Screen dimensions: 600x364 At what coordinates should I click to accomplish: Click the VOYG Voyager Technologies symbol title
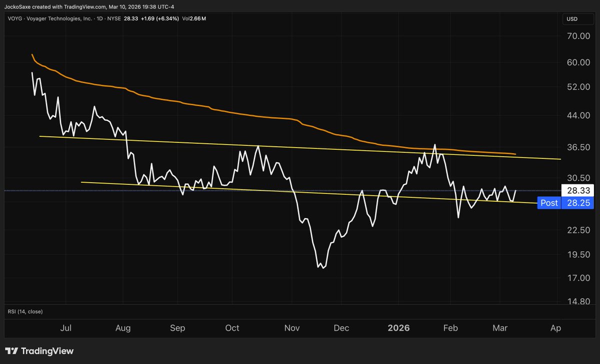click(x=51, y=18)
